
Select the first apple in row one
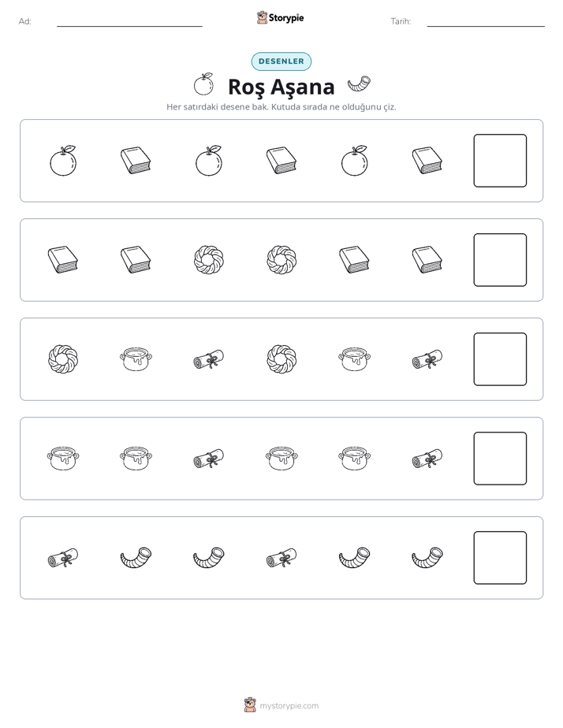click(63, 161)
